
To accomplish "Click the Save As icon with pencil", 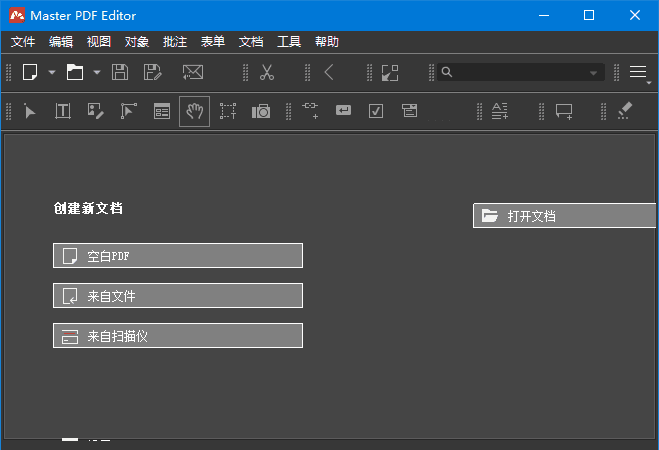I will point(153,72).
